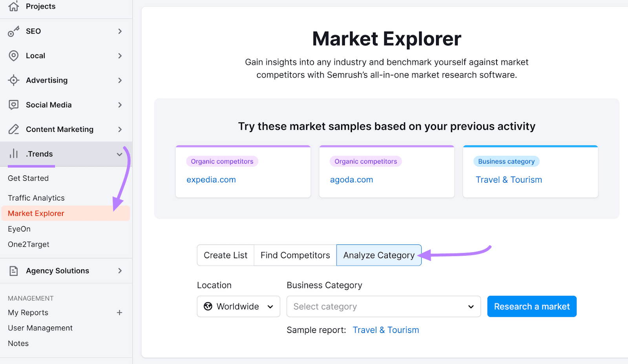628x364 pixels.
Task: Switch to the Create List tab
Action: click(x=225, y=255)
